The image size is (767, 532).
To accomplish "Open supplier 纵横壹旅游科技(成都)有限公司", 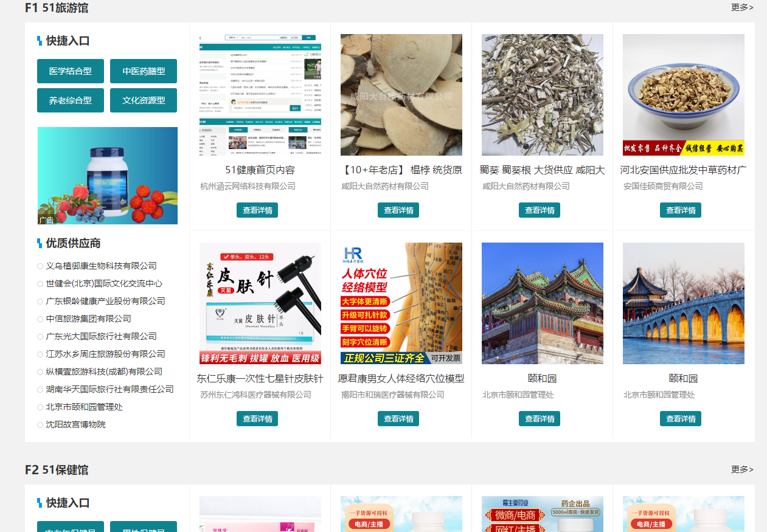I will [104, 371].
